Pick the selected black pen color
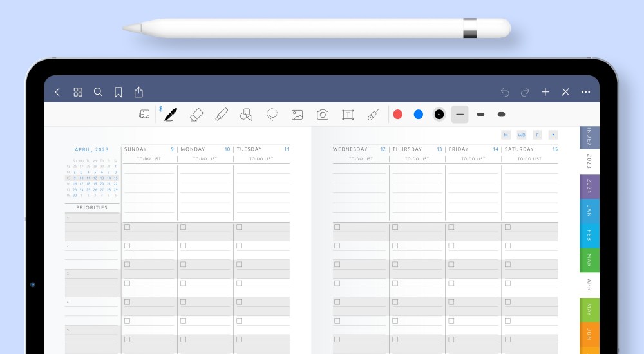 click(439, 115)
